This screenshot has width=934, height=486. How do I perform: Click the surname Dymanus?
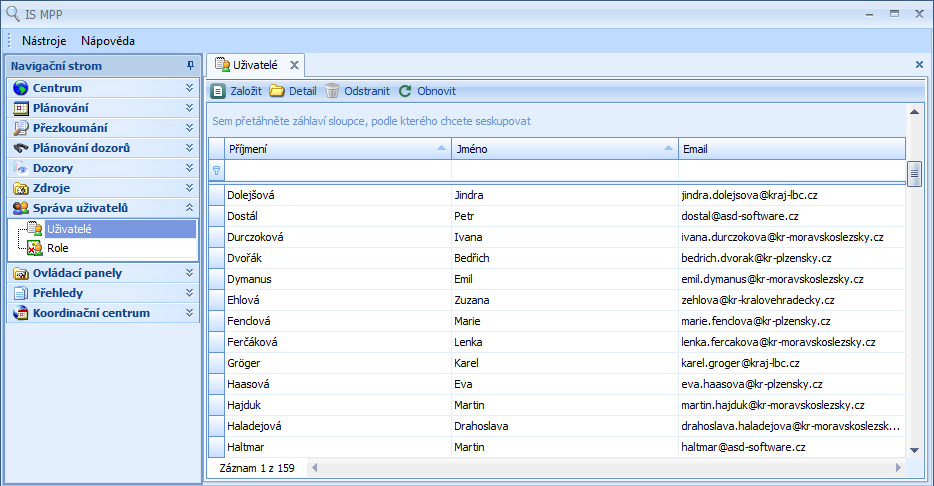click(x=249, y=279)
